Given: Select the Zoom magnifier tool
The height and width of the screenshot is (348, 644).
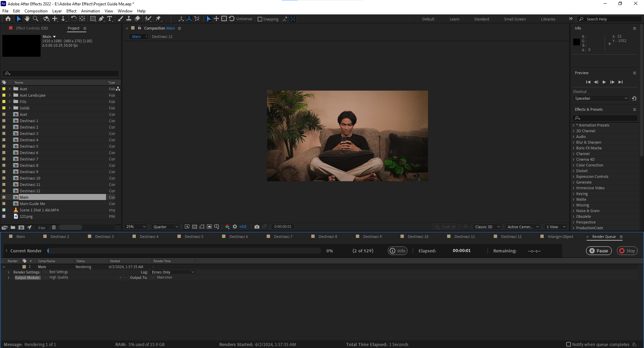Looking at the screenshot, I should pos(36,19).
